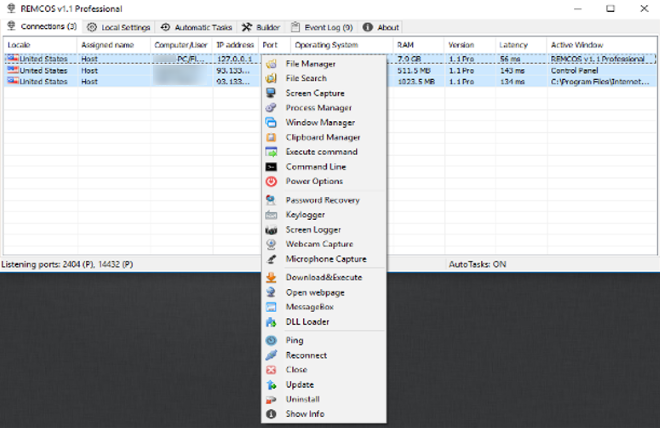Click the Command Line terminal icon
This screenshot has height=428, width=660.
click(271, 167)
